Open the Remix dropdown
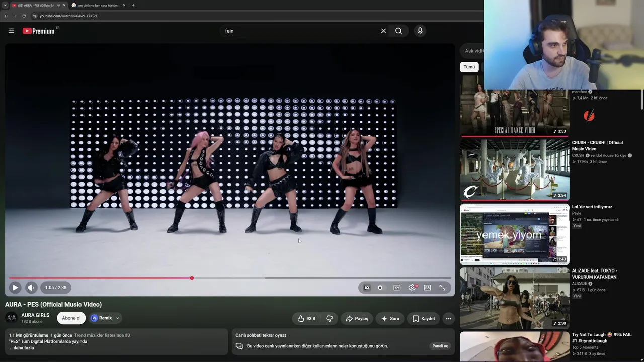Image resolution: width=644 pixels, height=362 pixels. [x=105, y=318]
